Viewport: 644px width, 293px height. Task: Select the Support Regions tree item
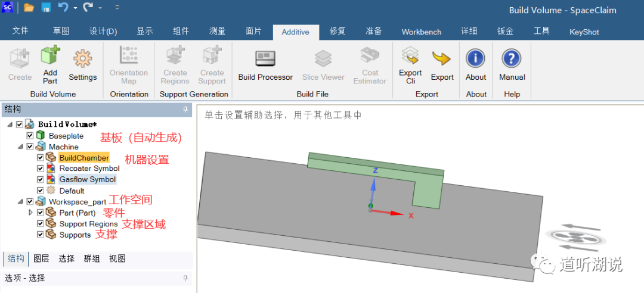(x=88, y=224)
